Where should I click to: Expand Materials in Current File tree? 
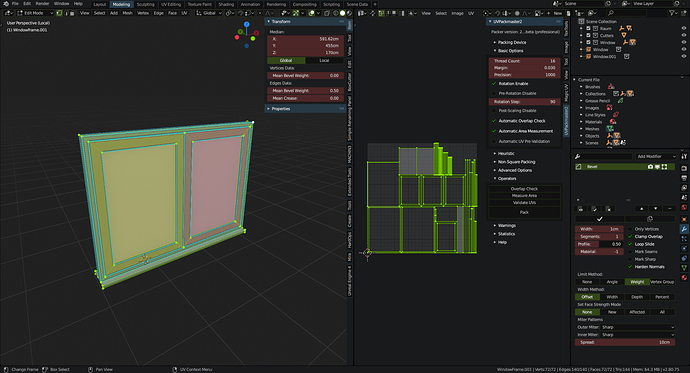pyautogui.click(x=581, y=122)
